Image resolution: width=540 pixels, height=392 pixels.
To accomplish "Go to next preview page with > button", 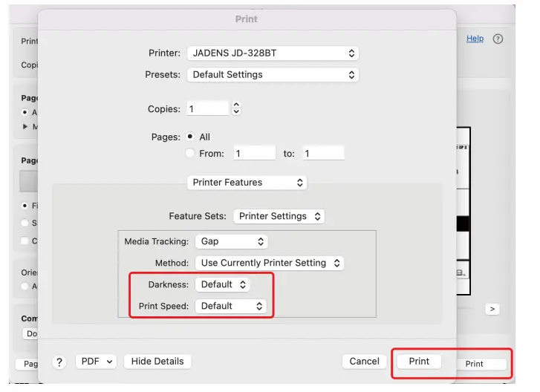I will tap(492, 309).
